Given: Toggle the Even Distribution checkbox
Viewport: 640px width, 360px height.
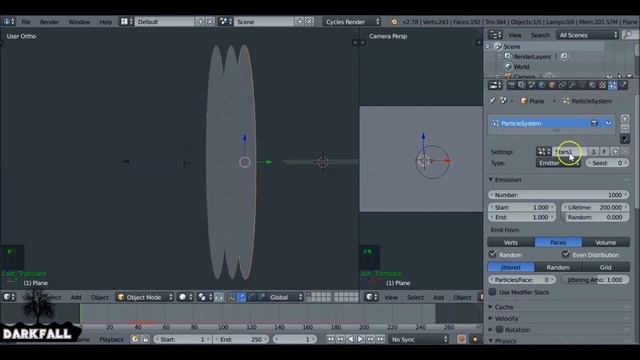Looking at the screenshot, I should tap(566, 254).
